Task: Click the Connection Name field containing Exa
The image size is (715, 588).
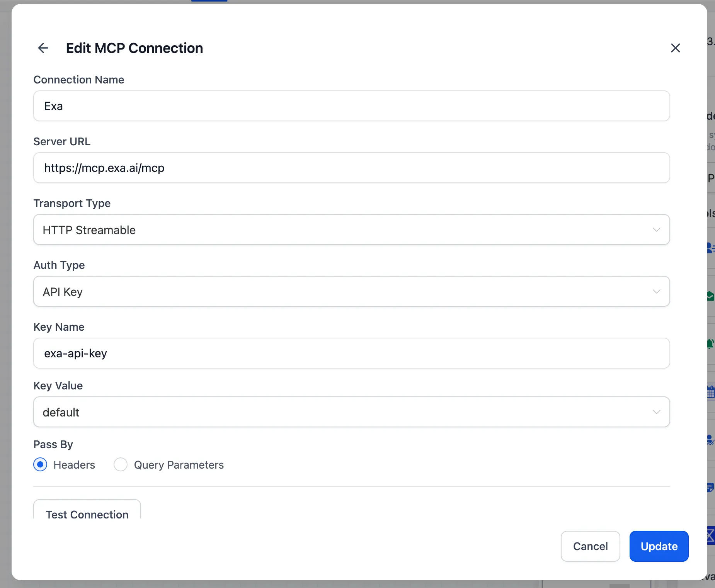Action: pos(351,106)
